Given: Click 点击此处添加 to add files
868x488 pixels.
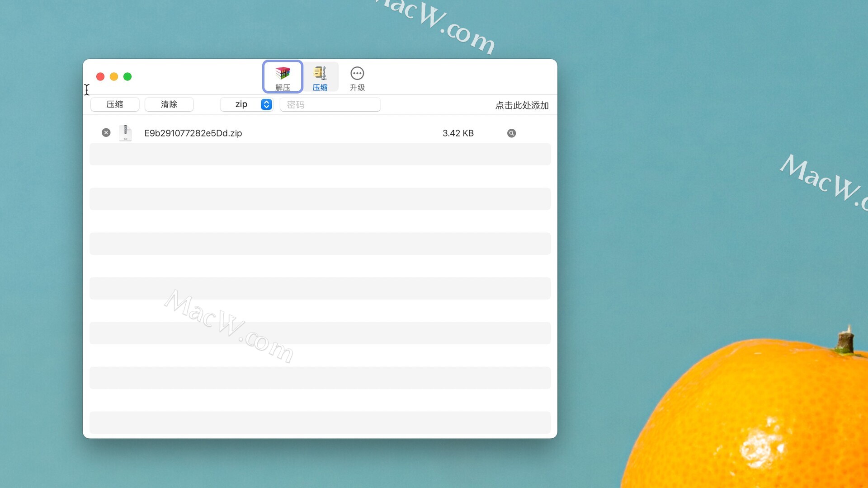Looking at the screenshot, I should pyautogui.click(x=522, y=105).
